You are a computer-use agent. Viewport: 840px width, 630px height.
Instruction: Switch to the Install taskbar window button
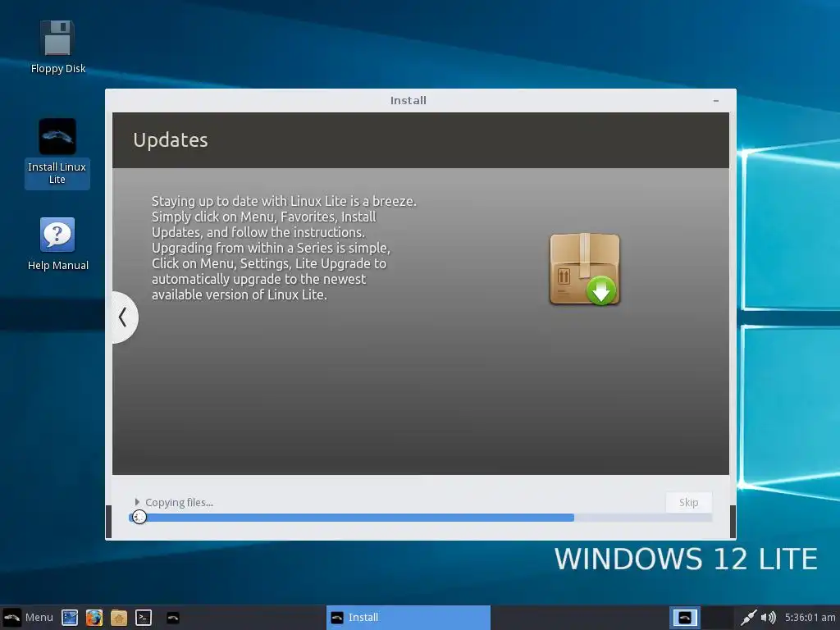tap(409, 618)
